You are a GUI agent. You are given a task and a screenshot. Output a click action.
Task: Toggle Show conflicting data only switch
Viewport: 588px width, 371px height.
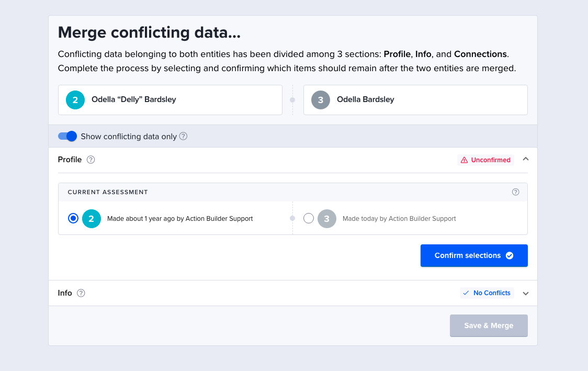click(67, 136)
